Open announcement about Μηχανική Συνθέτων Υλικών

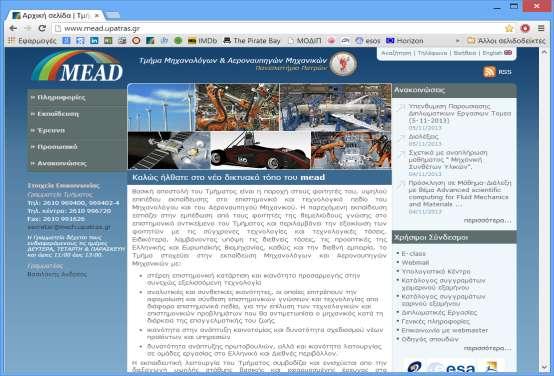pos(448,160)
